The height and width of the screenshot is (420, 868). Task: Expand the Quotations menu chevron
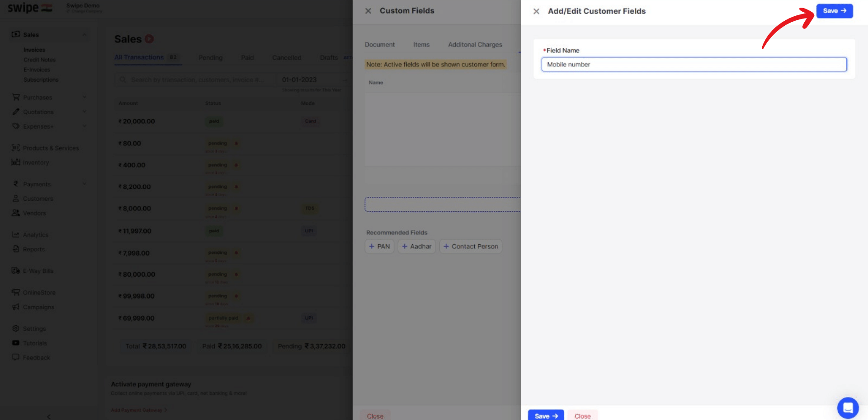(x=85, y=112)
